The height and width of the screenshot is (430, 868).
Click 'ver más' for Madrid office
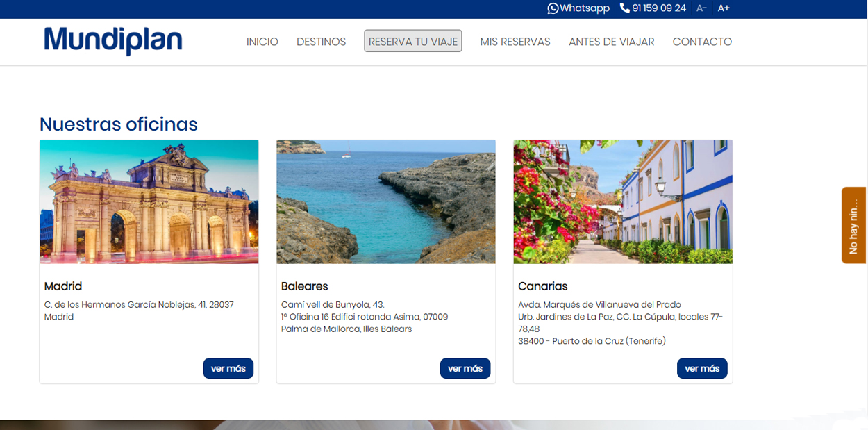228,368
